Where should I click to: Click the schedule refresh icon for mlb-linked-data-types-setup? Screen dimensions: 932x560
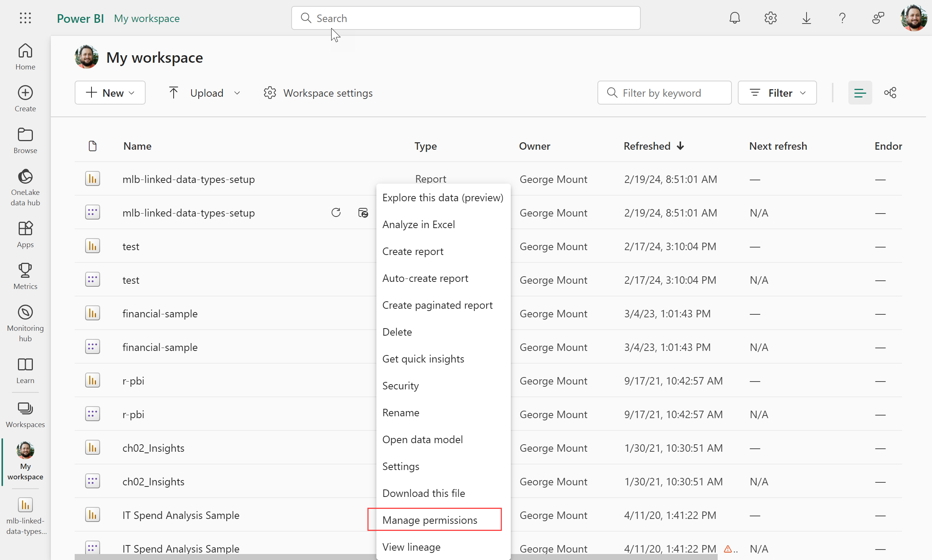click(x=363, y=212)
